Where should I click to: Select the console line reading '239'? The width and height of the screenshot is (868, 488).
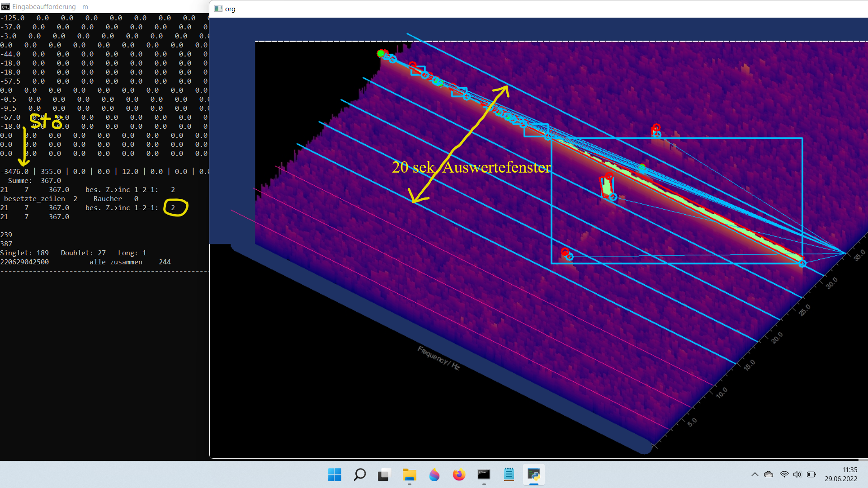pyautogui.click(x=6, y=235)
